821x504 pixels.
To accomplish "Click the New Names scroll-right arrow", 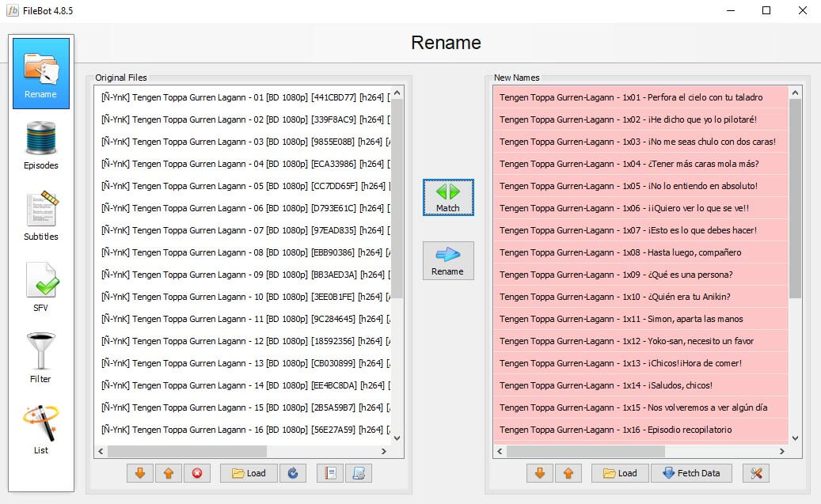I will click(x=781, y=451).
